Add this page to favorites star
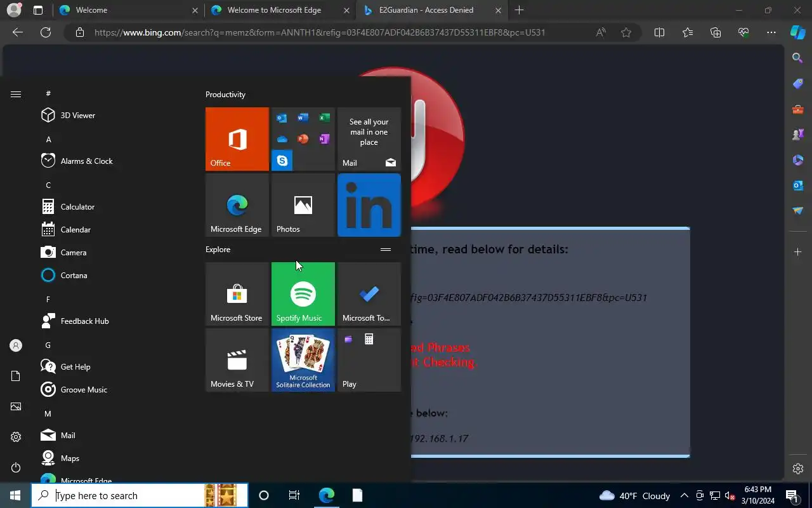This screenshot has width=812, height=508. point(626,32)
